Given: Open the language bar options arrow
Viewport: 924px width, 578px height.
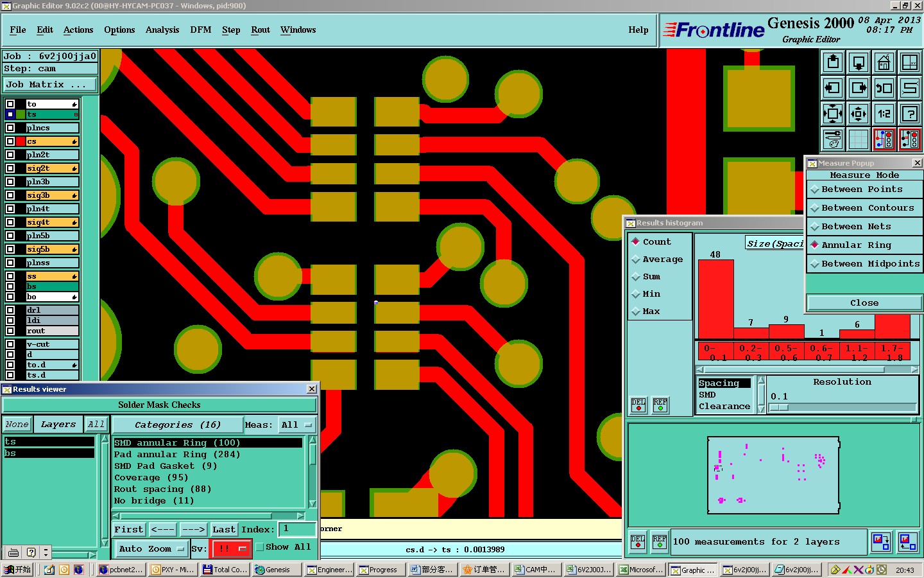Looking at the screenshot, I should click(x=46, y=552).
